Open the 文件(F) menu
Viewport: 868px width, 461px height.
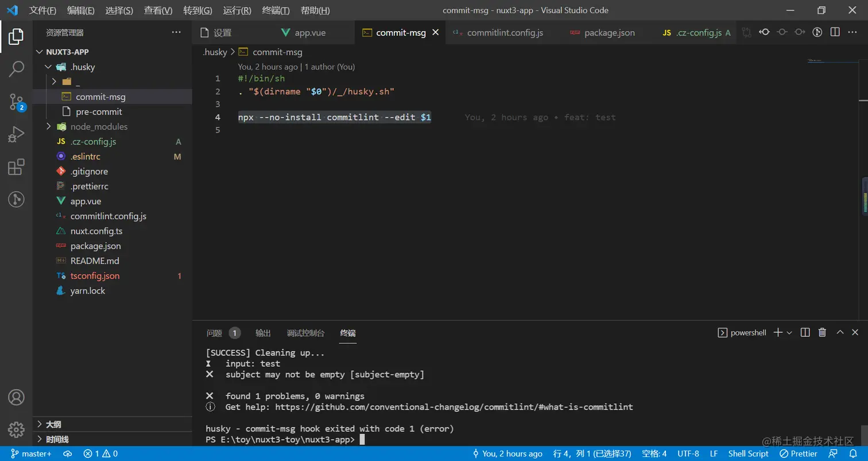point(43,10)
